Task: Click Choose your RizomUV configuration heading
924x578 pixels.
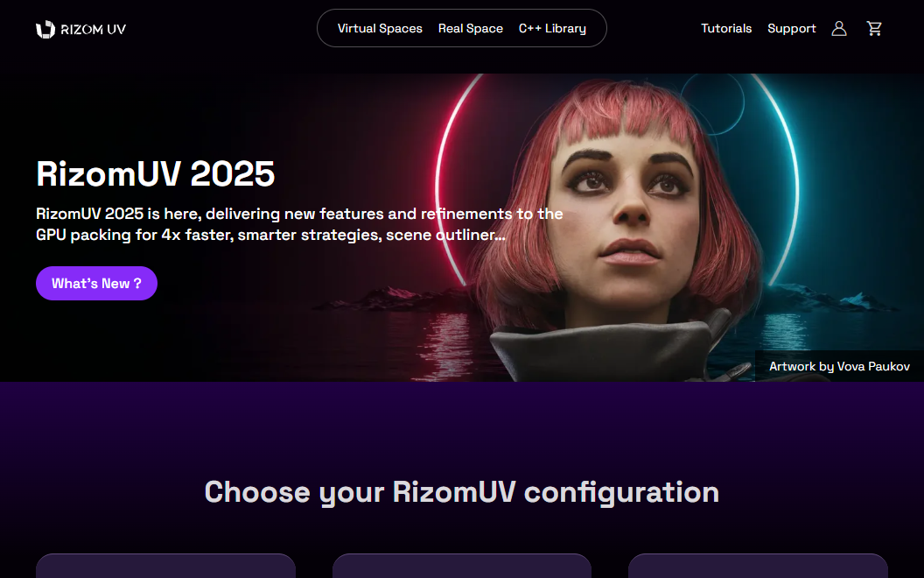Action: [x=462, y=492]
